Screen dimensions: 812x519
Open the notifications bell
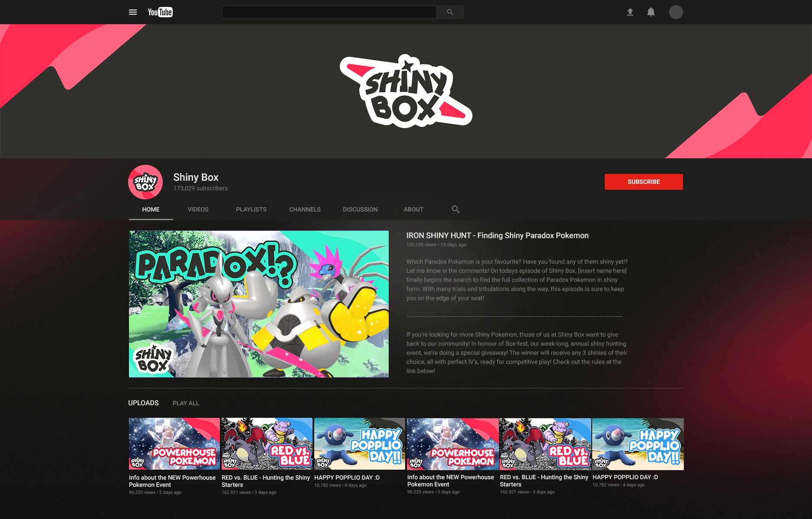click(651, 12)
